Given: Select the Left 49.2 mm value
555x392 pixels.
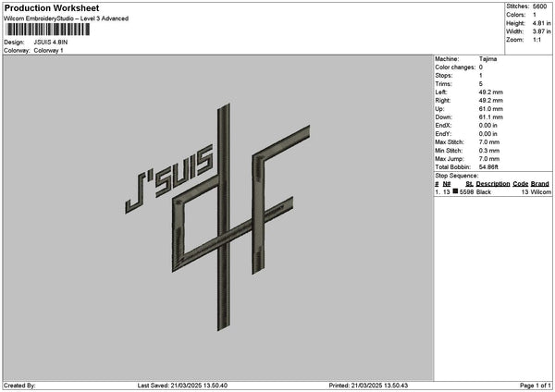Looking at the screenshot, I should pyautogui.click(x=491, y=92).
